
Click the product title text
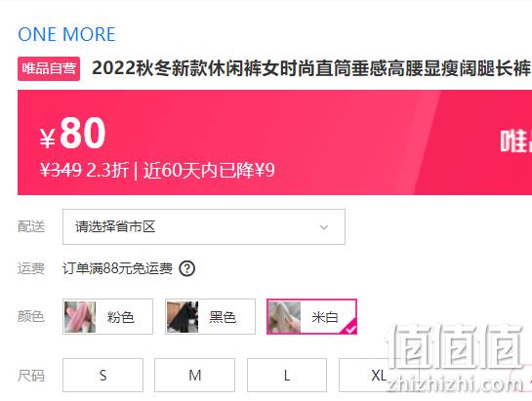[x=310, y=68]
